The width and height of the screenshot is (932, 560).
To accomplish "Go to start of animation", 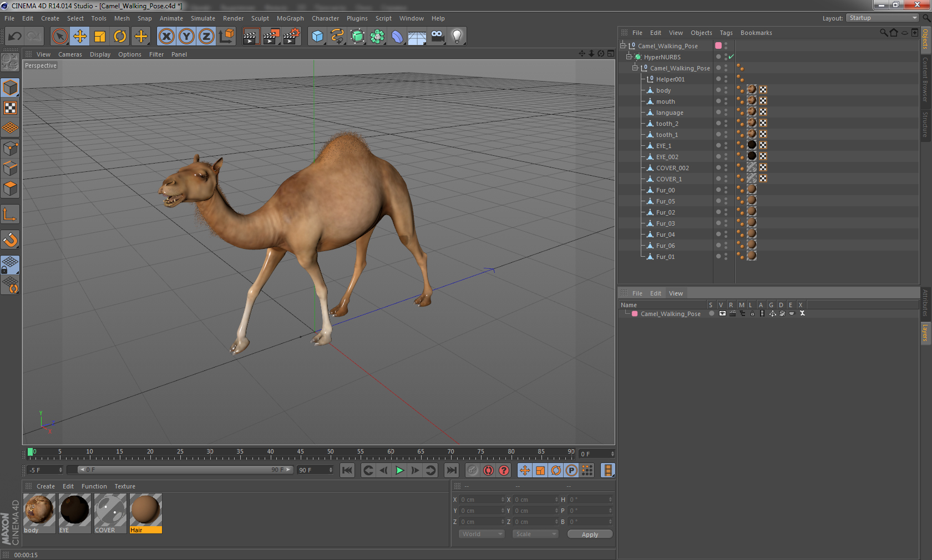I will pyautogui.click(x=347, y=470).
